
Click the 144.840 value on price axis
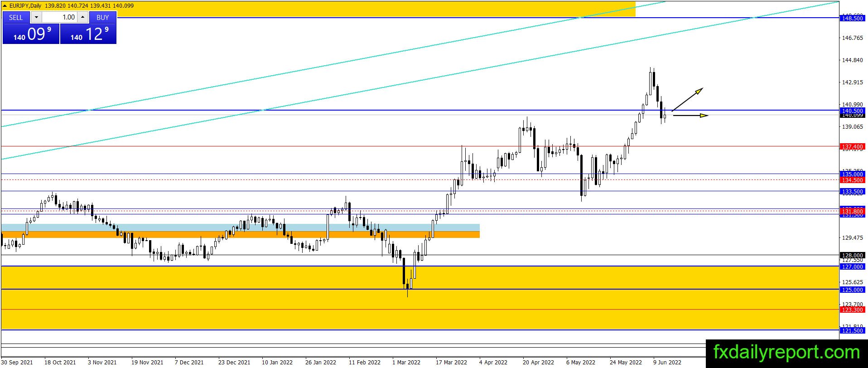852,60
